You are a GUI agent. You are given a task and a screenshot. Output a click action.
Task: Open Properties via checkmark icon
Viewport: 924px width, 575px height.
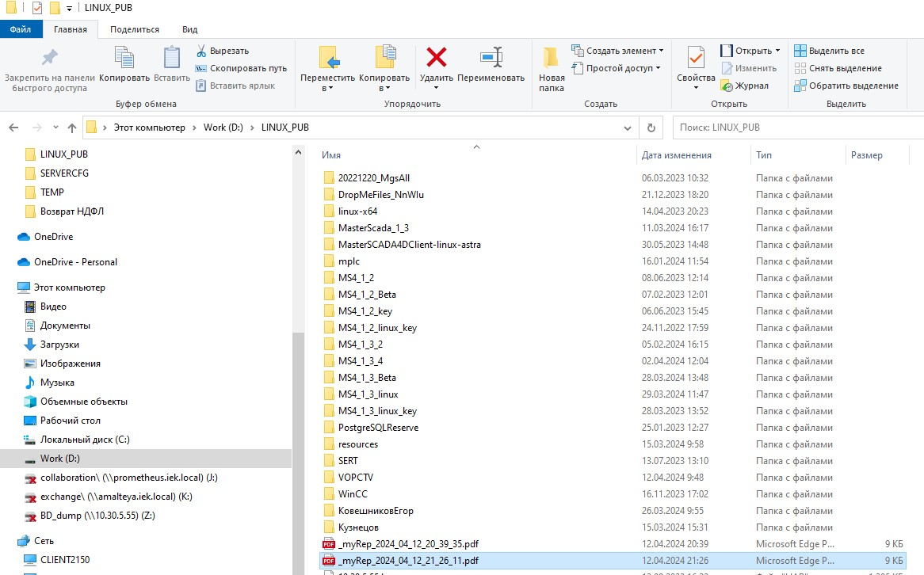696,59
